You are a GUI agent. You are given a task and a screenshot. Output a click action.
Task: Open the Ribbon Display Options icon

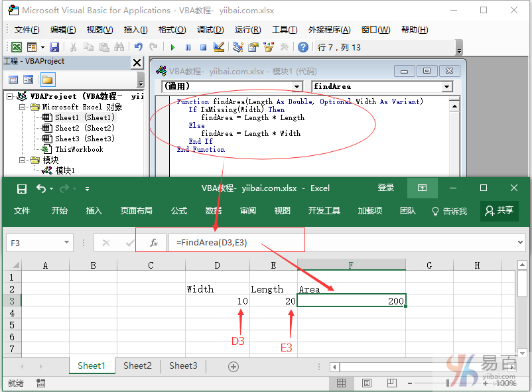tap(422, 188)
